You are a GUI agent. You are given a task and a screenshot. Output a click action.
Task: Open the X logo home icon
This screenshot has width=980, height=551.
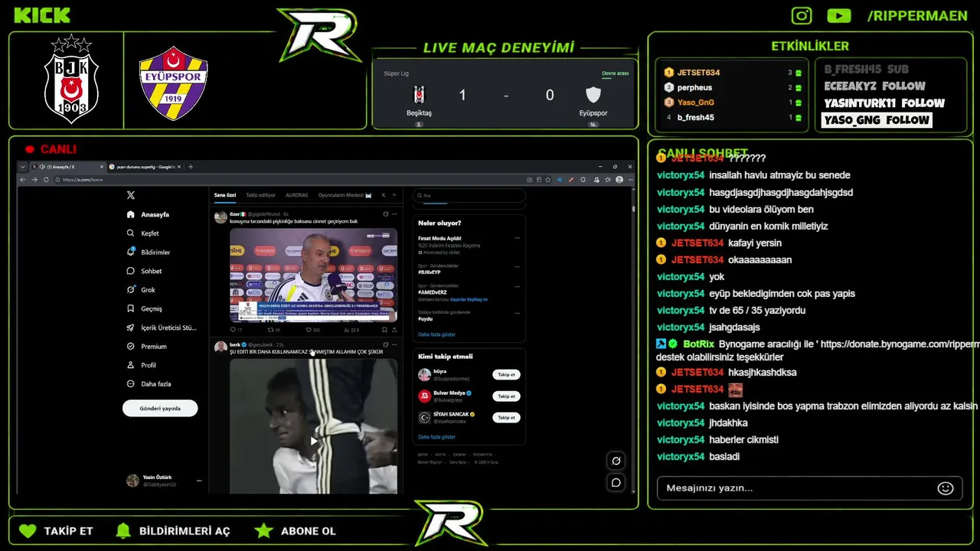coord(131,195)
